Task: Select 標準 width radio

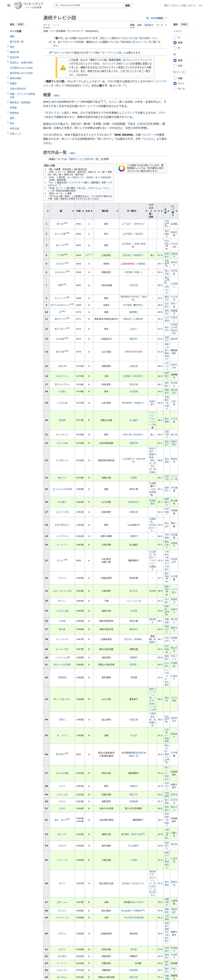Action: pos(175,60)
